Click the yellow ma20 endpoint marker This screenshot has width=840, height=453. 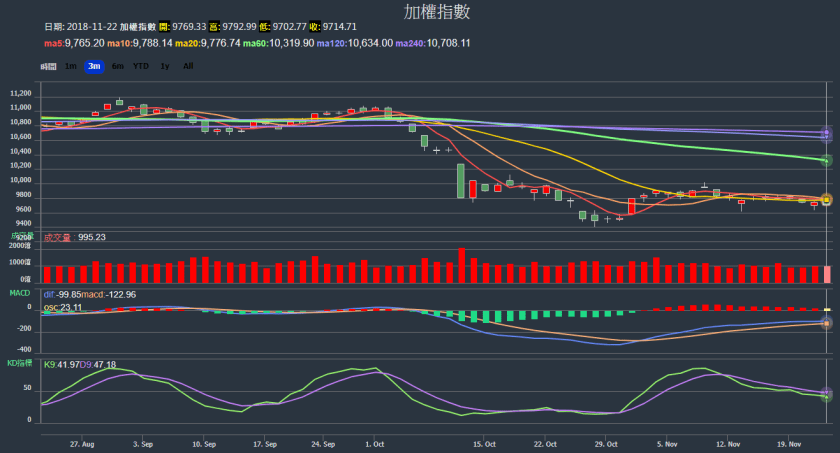tap(827, 199)
